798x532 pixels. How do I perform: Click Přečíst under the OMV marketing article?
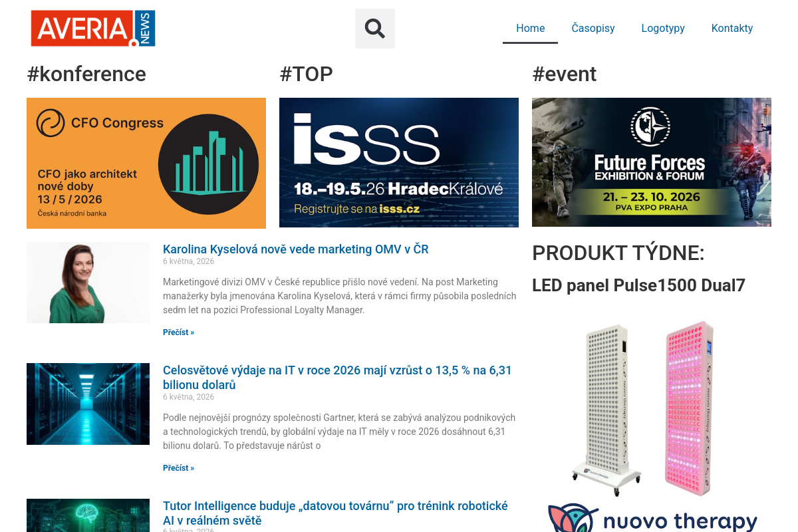[x=178, y=332]
